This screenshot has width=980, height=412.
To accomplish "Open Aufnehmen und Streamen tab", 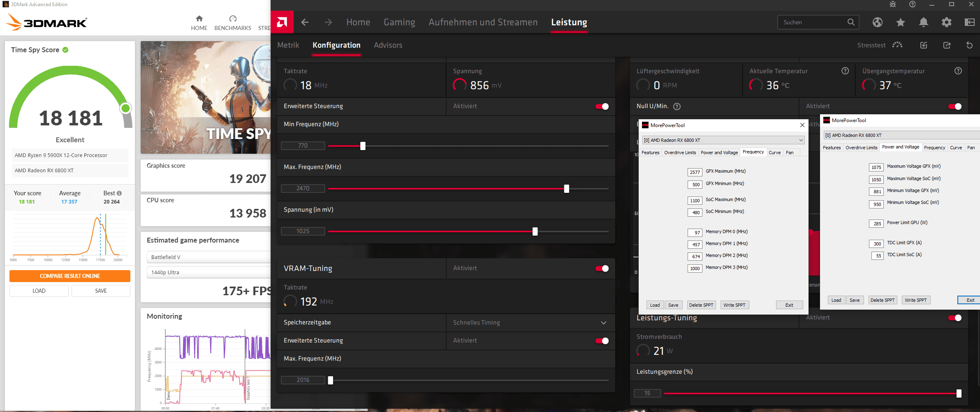I will pyautogui.click(x=483, y=22).
